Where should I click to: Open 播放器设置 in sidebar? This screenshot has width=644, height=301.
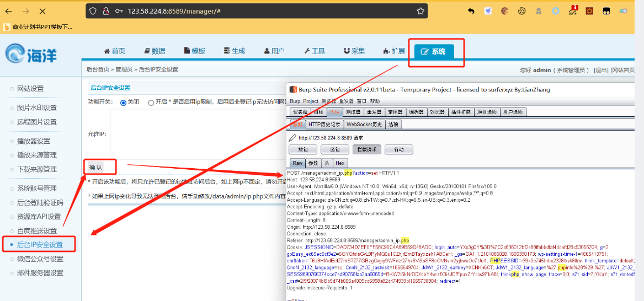[x=33, y=141]
